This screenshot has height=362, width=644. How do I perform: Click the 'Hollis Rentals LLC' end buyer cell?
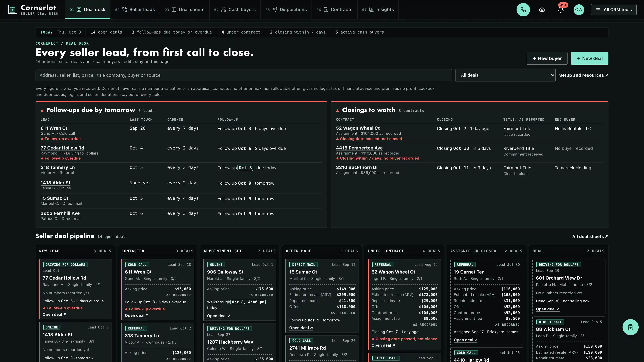(x=573, y=128)
